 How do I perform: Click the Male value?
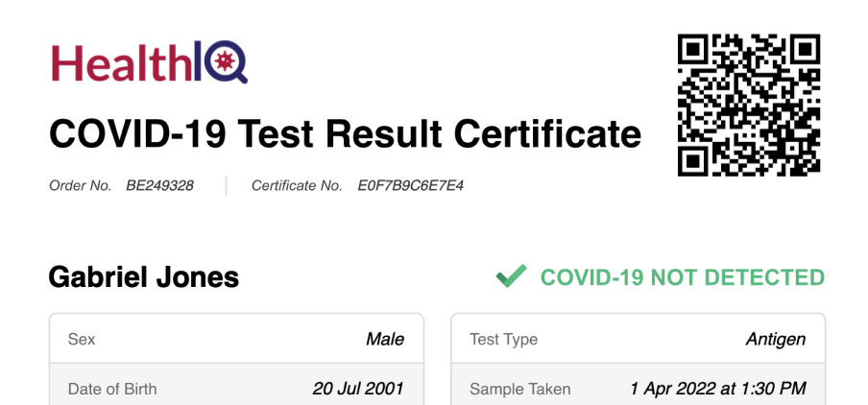(x=385, y=339)
